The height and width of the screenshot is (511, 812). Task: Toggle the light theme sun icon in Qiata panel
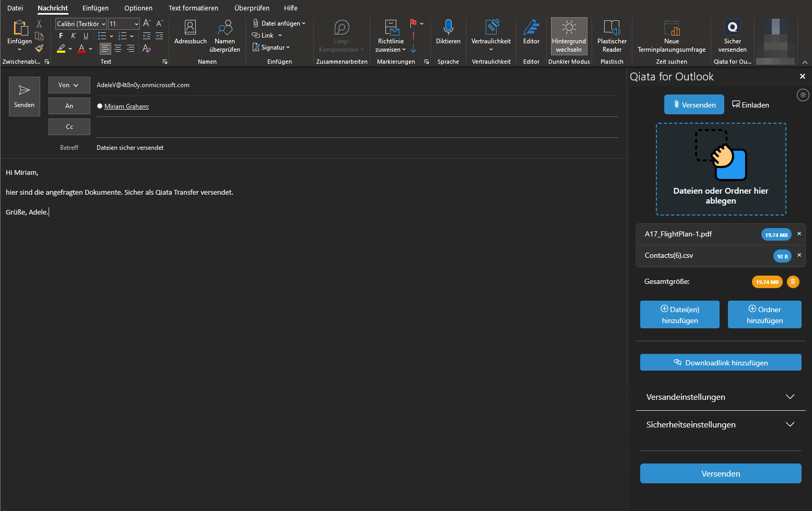tap(803, 95)
